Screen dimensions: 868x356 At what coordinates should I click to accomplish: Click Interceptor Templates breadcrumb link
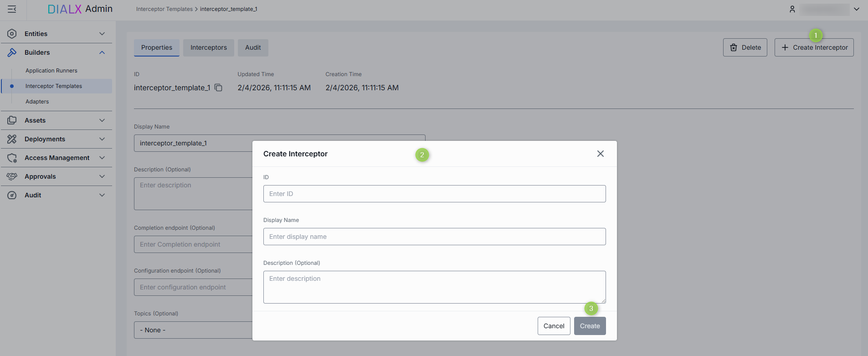point(164,9)
